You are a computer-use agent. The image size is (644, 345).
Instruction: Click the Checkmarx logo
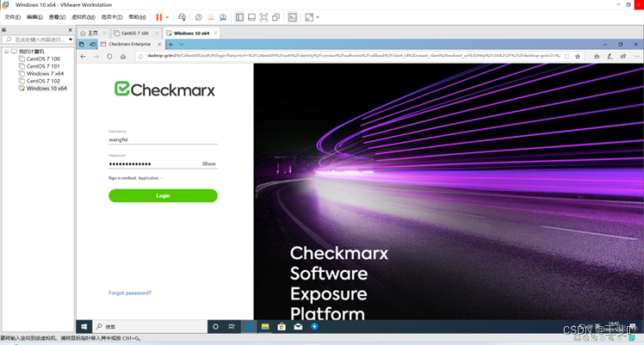tap(164, 89)
